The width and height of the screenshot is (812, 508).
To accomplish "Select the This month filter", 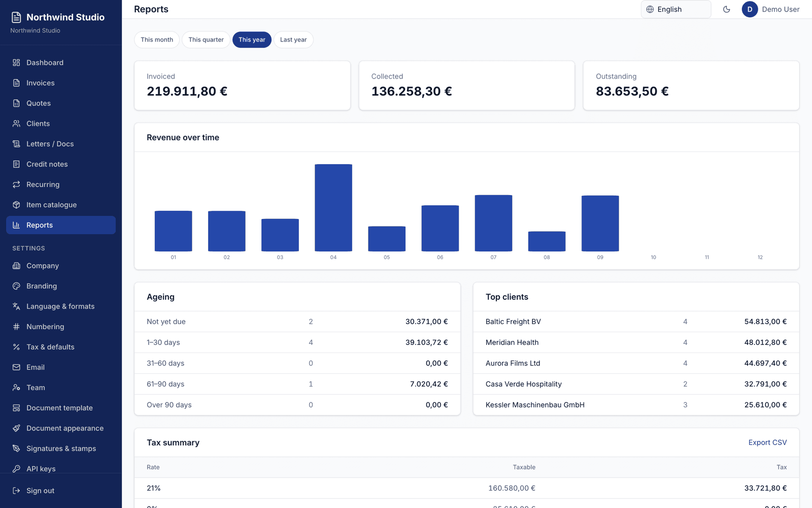I will 157,40.
